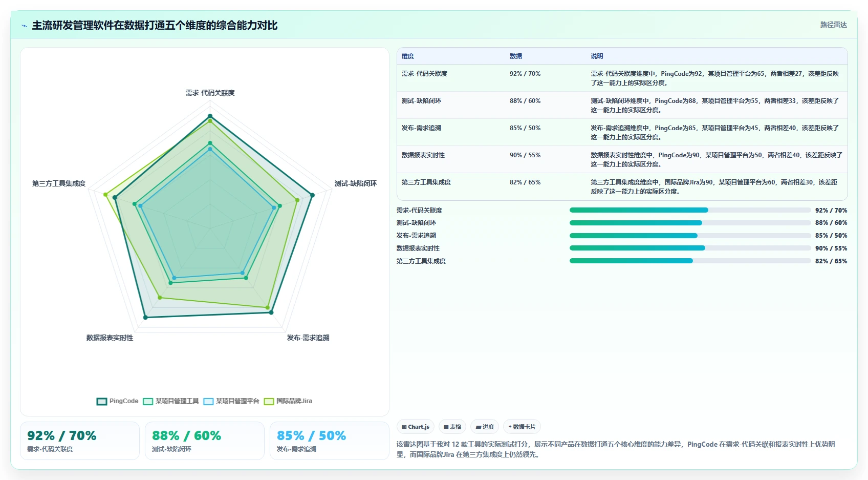Click radar axis label 数据报表实时性

click(x=110, y=338)
